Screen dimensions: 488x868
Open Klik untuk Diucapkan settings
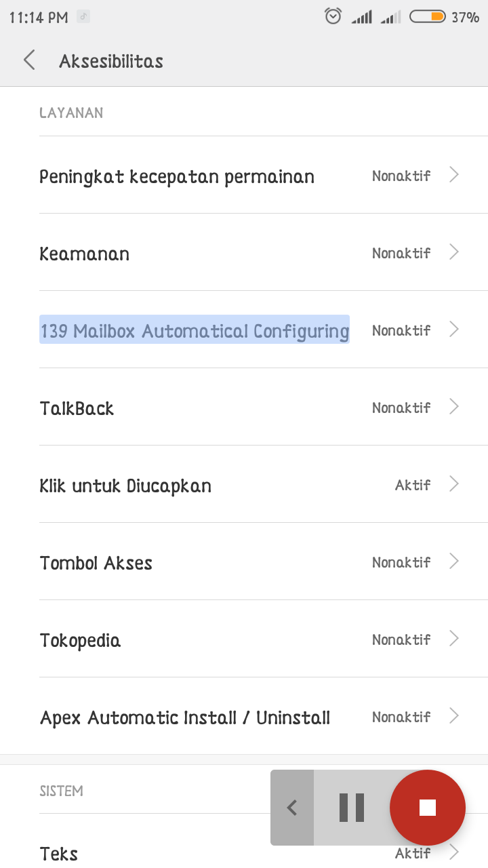[125, 486]
